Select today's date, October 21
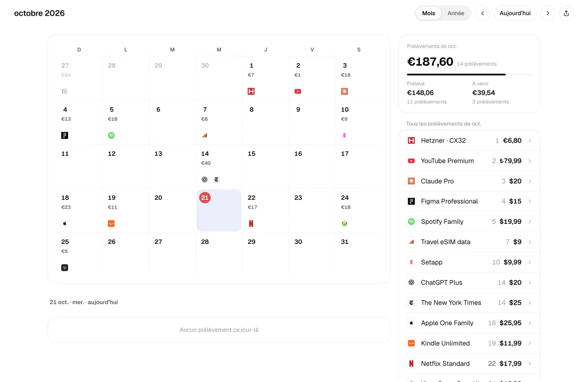 coord(219,211)
